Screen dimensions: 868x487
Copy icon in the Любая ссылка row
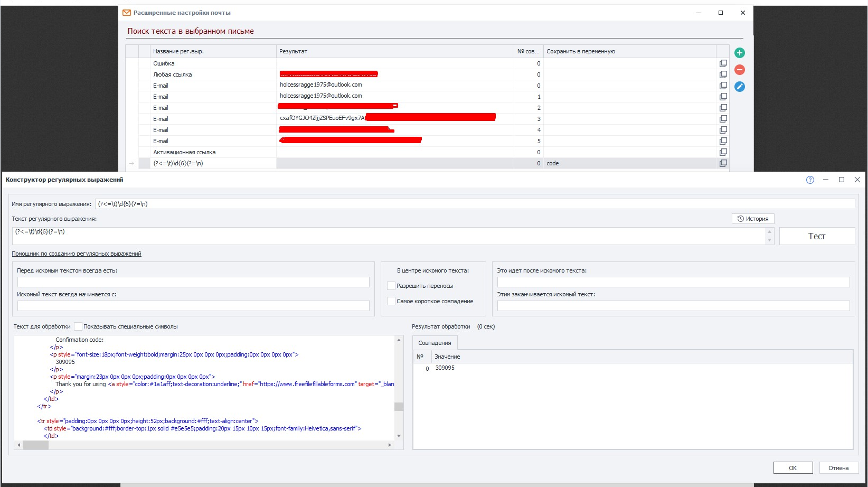(723, 74)
